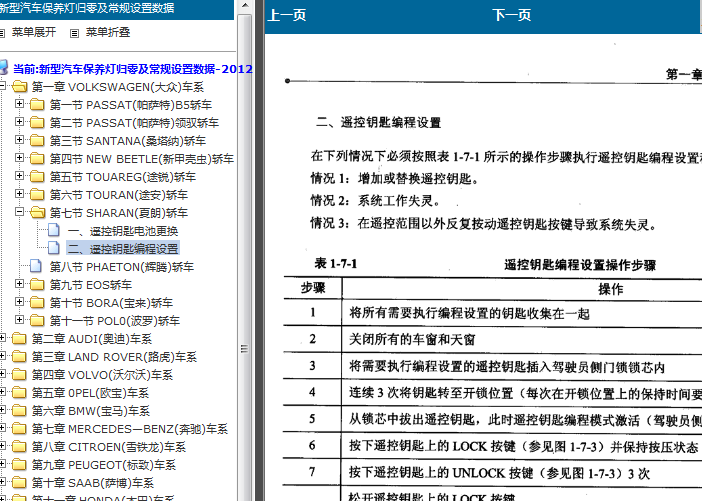
Task: Click folder icon of 第十一节 POLO轿车
Action: pos(37,320)
